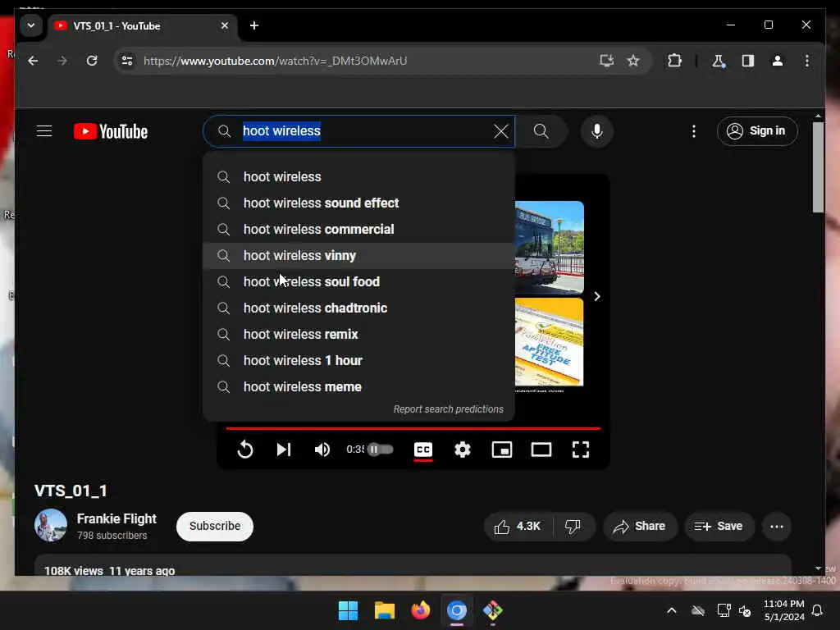
Task: Dislike the video
Action: pos(573,527)
